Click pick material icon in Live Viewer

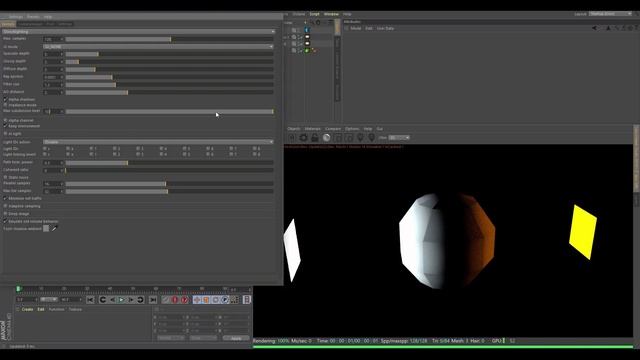point(371,138)
